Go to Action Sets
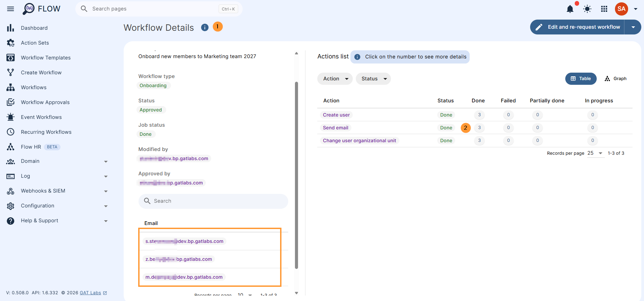This screenshot has height=301, width=644. point(35,43)
